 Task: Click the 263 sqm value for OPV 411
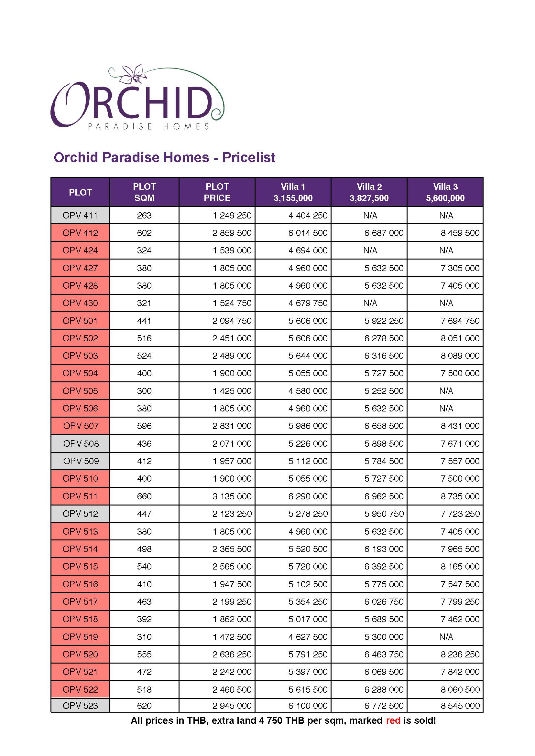144,215
